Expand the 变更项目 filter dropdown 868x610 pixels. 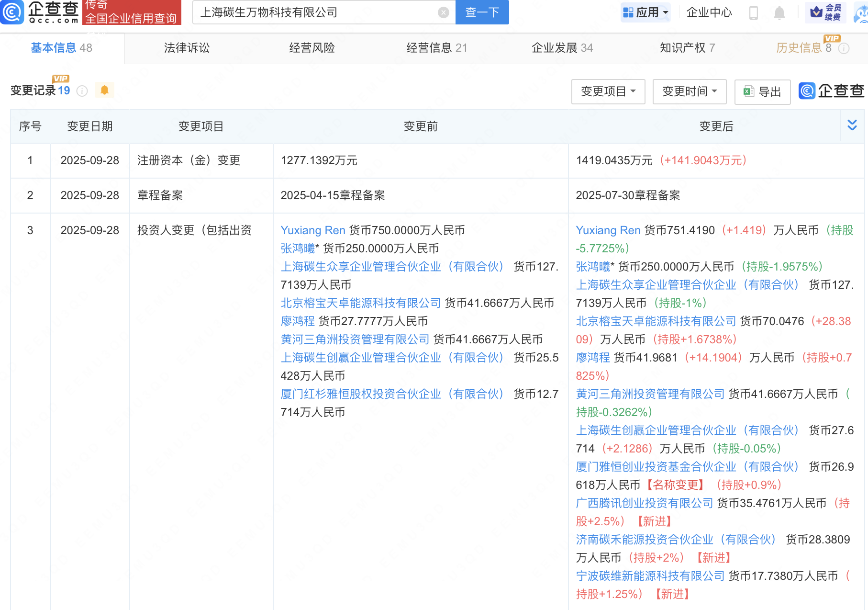(x=608, y=91)
